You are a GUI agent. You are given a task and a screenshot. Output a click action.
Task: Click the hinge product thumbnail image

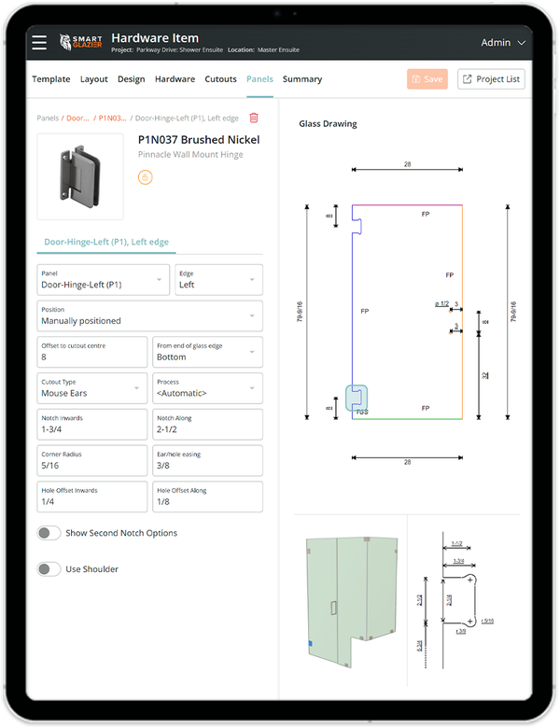coord(80,176)
